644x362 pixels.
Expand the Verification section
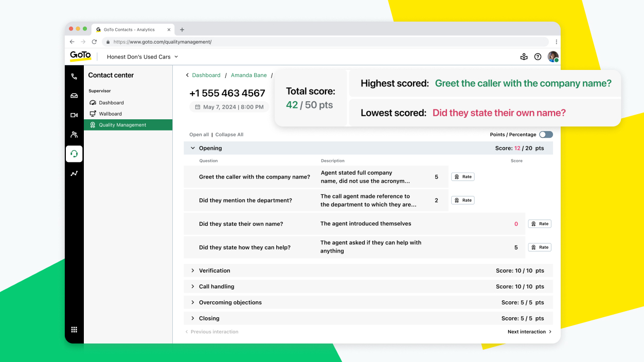[x=193, y=270]
